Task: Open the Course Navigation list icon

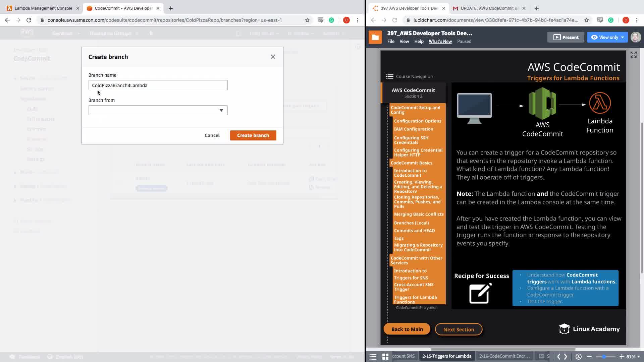Action: pos(389,76)
